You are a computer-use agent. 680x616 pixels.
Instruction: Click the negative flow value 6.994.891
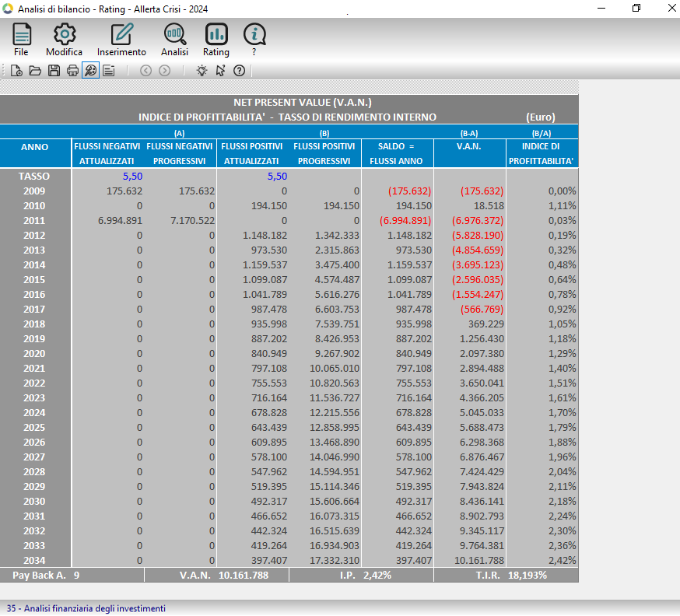point(120,221)
